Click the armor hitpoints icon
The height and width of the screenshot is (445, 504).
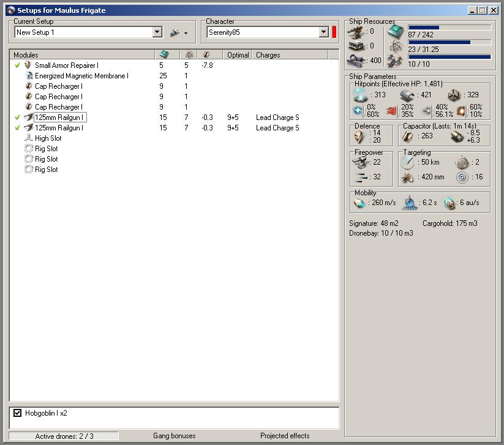[407, 95]
